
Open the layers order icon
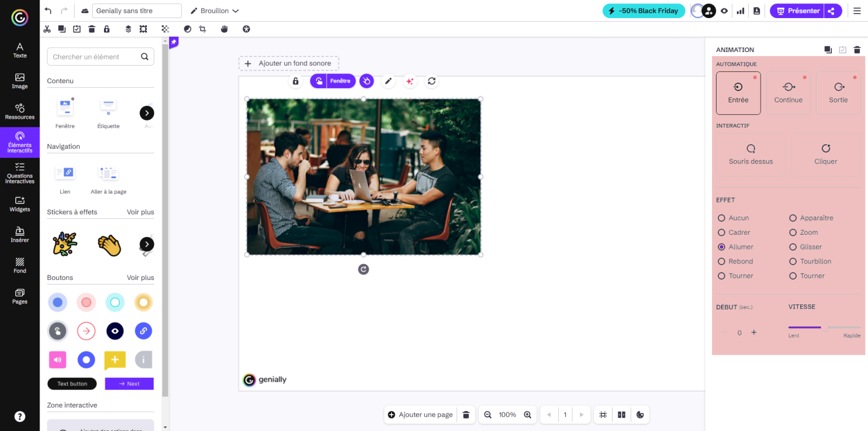pos(128,29)
